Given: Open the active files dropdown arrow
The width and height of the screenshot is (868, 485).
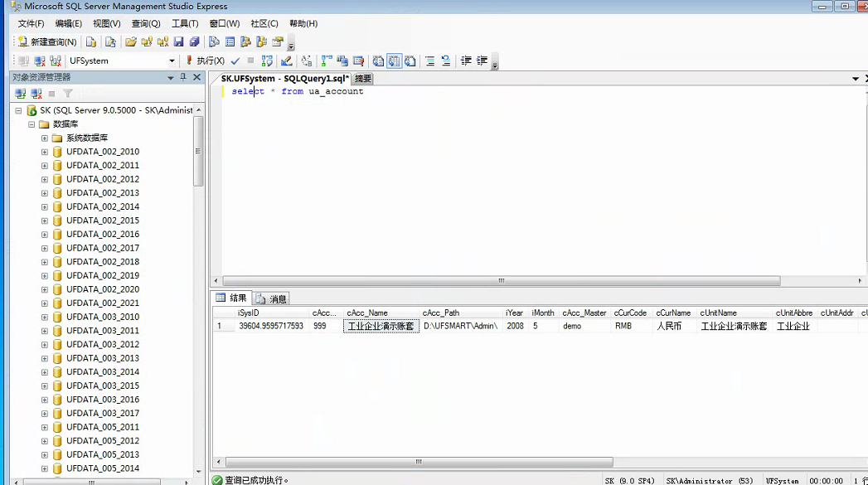Looking at the screenshot, I should pyautogui.click(x=856, y=79).
